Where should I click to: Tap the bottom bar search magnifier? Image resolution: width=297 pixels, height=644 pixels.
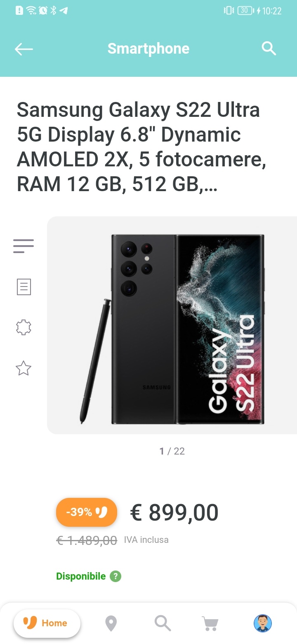(163, 623)
